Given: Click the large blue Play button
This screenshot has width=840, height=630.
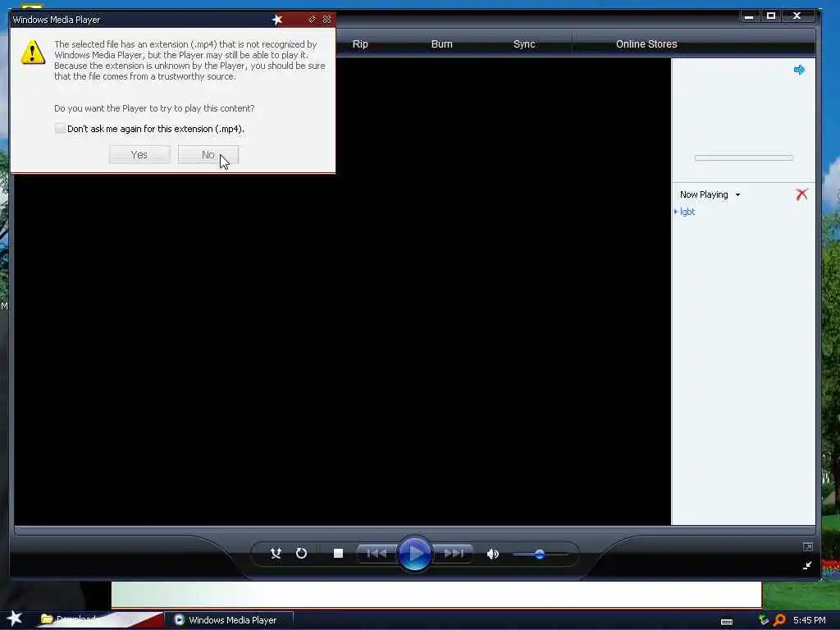Looking at the screenshot, I should pyautogui.click(x=414, y=554).
